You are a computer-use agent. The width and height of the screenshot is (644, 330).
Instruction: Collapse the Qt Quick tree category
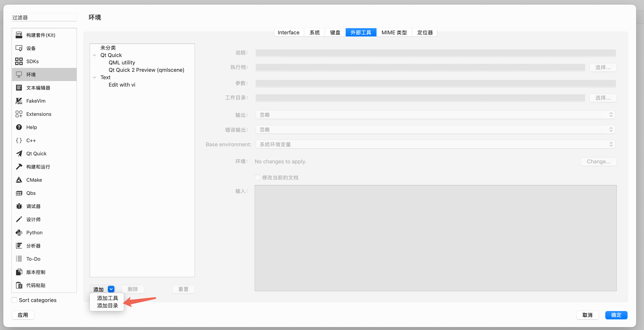[94, 55]
